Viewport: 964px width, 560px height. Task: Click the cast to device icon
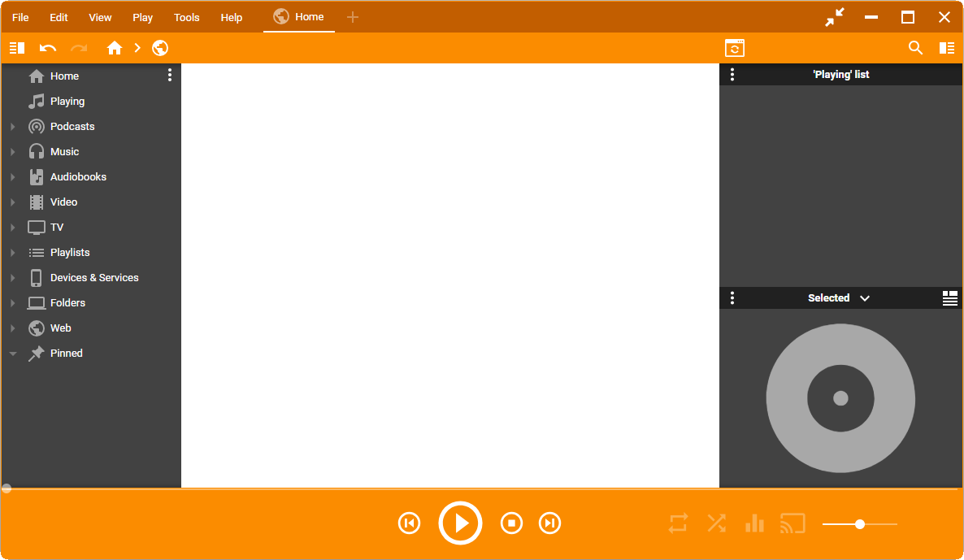coord(792,523)
